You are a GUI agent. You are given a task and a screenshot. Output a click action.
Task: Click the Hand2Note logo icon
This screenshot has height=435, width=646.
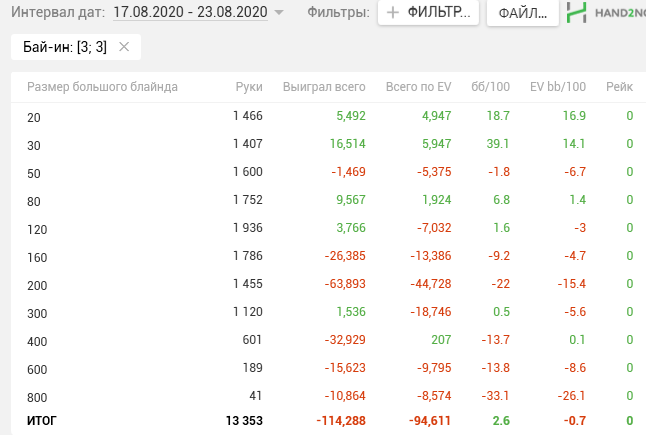(x=576, y=12)
